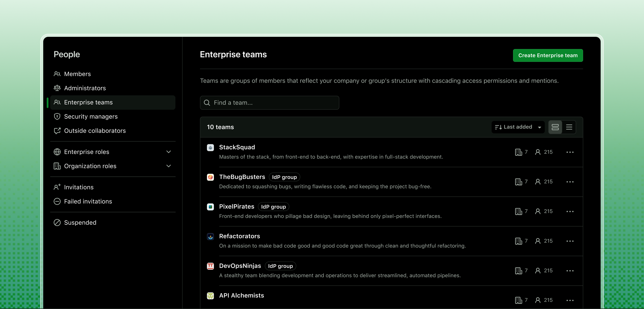Click TheBugBusters team avatar
The image size is (644, 309).
click(210, 177)
